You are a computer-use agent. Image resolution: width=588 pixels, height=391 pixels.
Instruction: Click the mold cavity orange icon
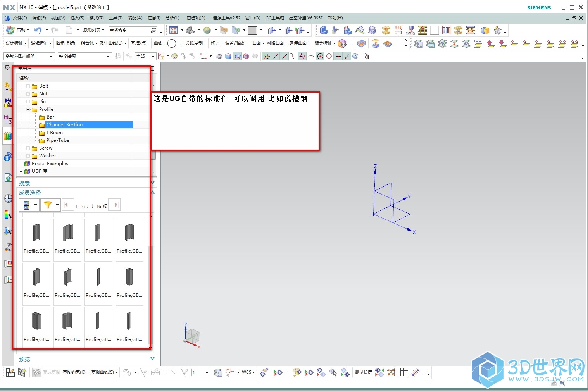click(x=386, y=30)
